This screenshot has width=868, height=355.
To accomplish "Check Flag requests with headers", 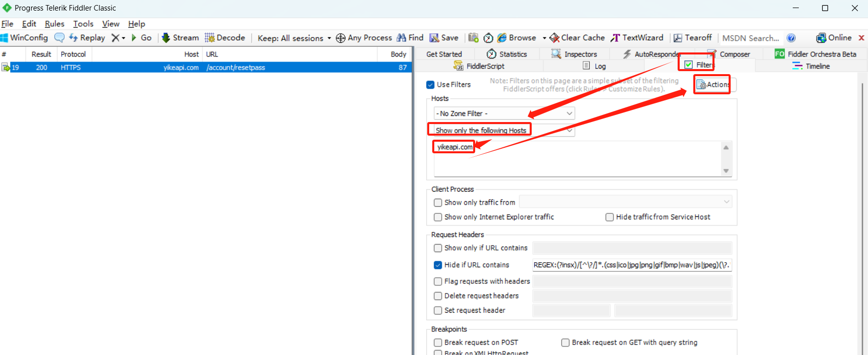I will tap(438, 281).
